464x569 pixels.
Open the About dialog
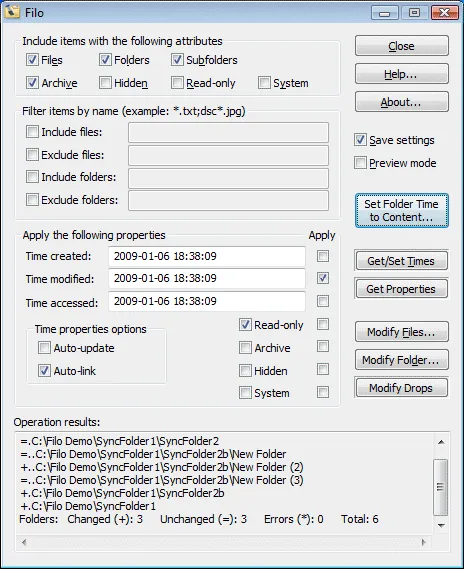402,102
